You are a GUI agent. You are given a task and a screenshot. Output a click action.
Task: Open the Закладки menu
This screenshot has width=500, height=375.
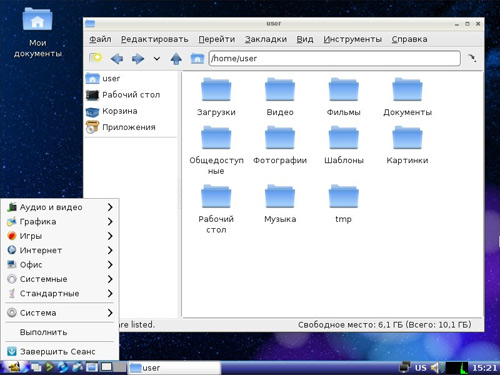coord(266,39)
